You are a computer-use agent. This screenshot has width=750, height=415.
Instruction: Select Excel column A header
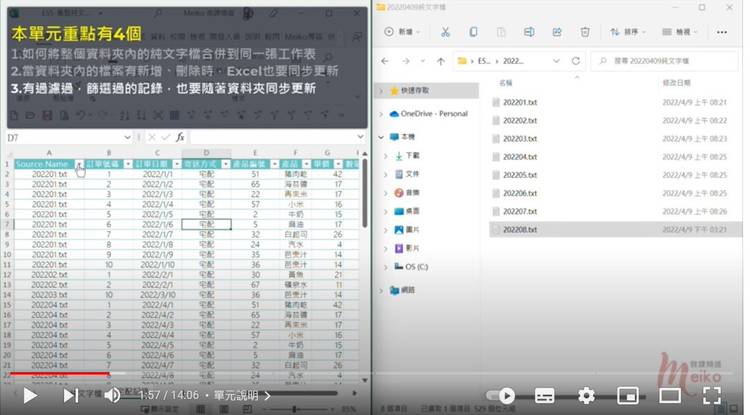(49, 153)
